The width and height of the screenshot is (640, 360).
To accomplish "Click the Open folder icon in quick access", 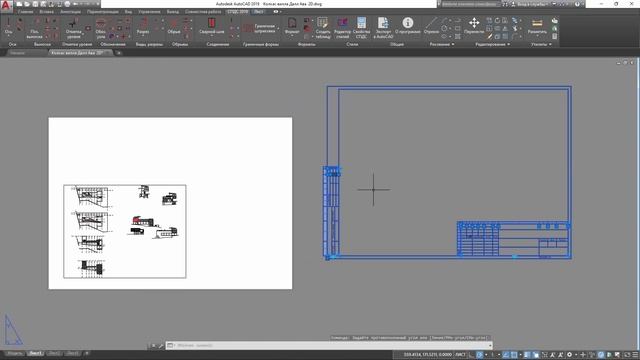I will 27,4.
